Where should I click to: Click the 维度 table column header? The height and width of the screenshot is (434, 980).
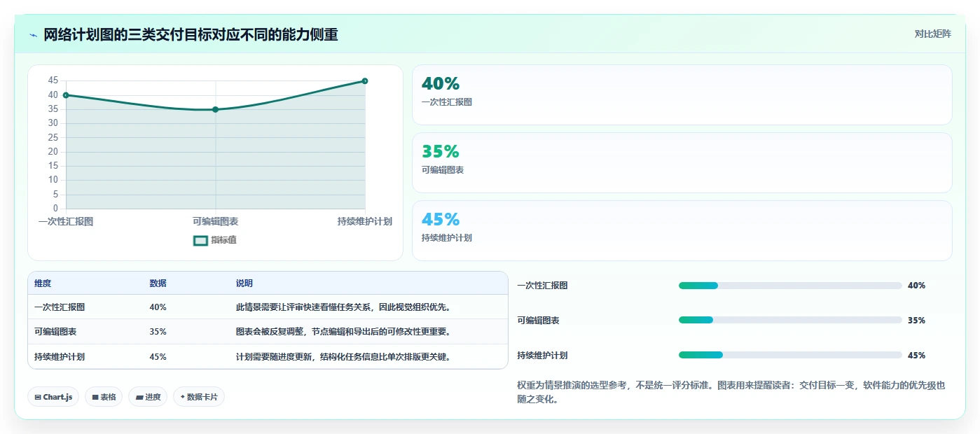pyautogui.click(x=43, y=283)
